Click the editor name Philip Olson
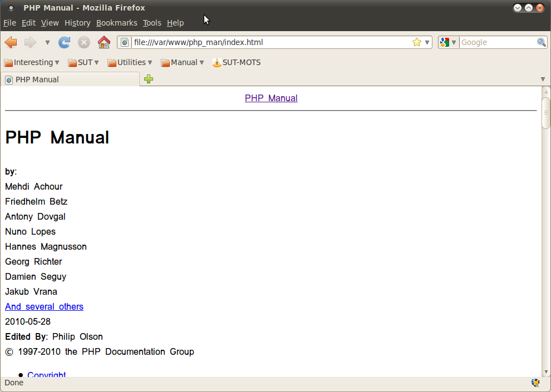Image resolution: width=551 pixels, height=392 pixels. (x=78, y=337)
